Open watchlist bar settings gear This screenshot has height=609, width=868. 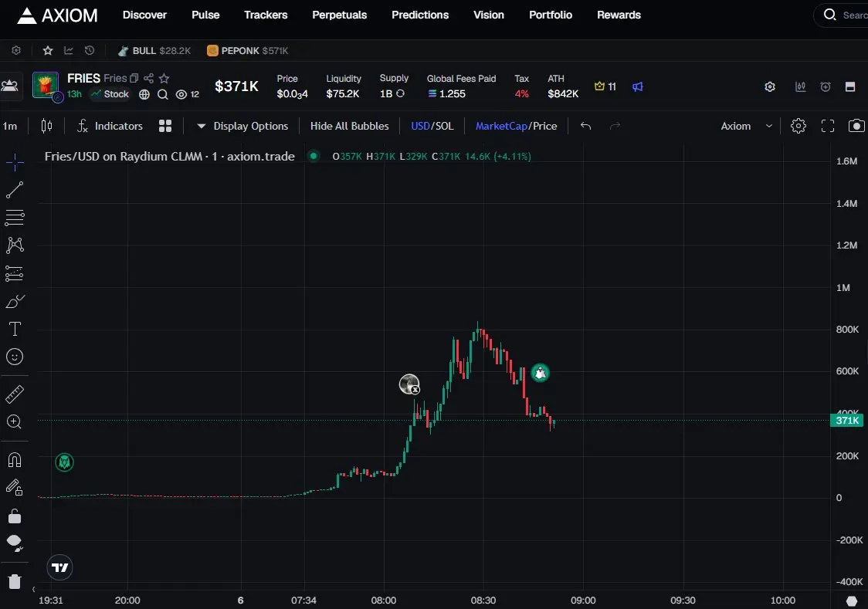click(x=17, y=50)
